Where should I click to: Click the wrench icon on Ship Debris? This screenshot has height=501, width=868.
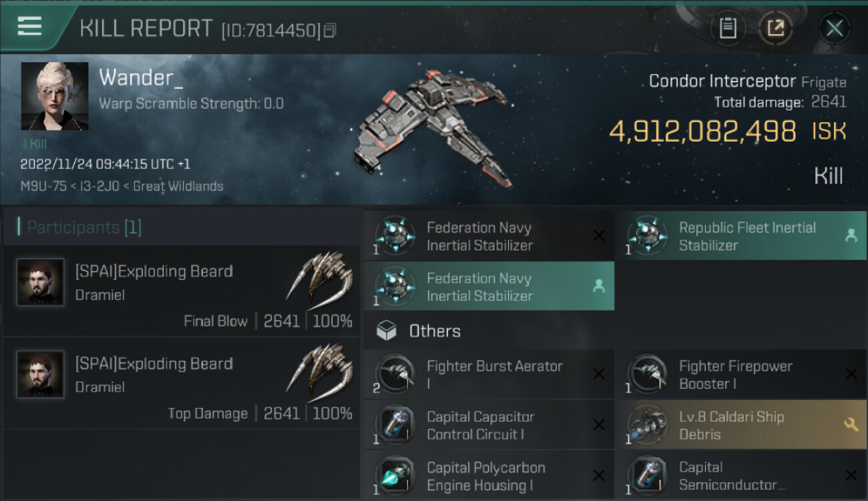click(851, 424)
